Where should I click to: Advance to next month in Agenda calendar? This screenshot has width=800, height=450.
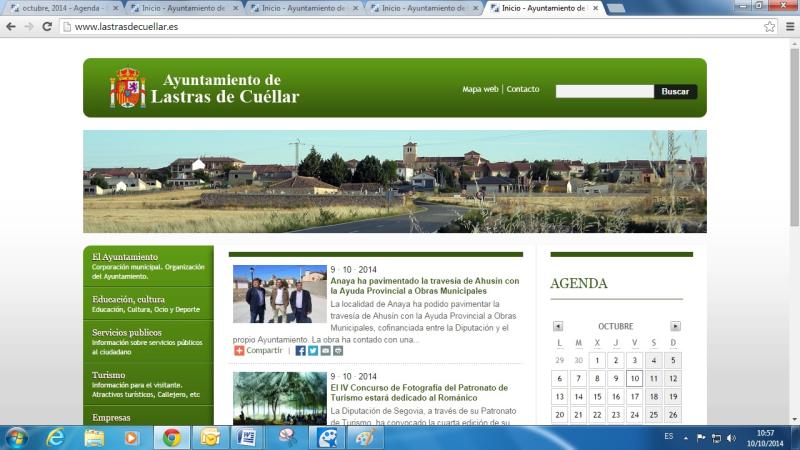pos(675,326)
